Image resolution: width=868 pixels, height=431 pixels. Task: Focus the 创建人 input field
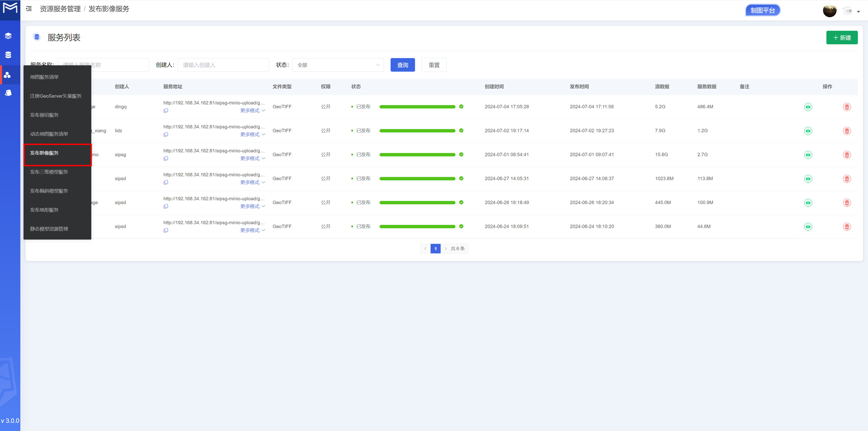click(x=223, y=65)
